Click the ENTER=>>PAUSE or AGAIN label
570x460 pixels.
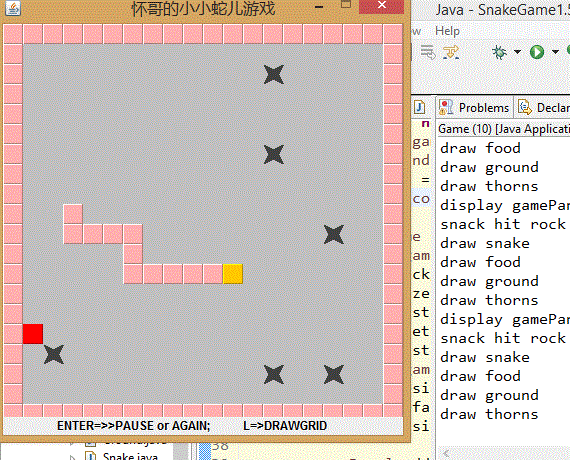[x=133, y=426]
